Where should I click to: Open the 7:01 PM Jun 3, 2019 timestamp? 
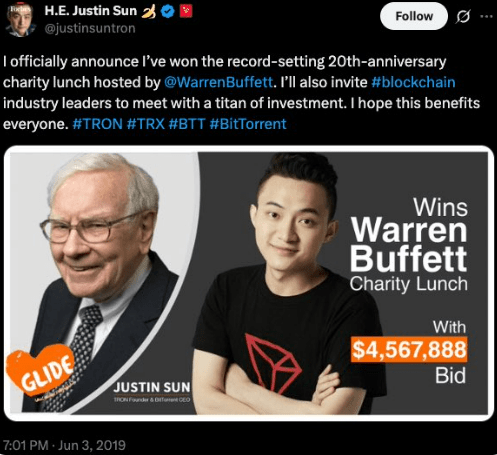[64, 445]
